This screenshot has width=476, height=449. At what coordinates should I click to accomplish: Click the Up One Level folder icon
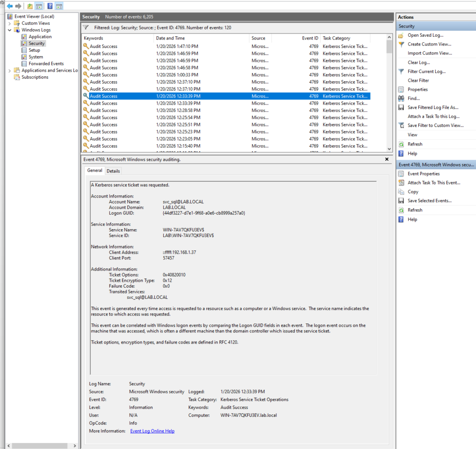pyautogui.click(x=30, y=6)
